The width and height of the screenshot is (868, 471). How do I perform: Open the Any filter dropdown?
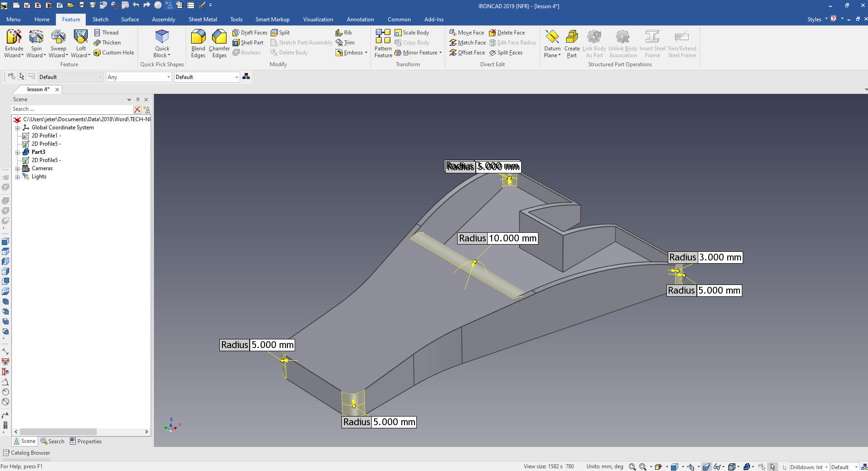[138, 77]
